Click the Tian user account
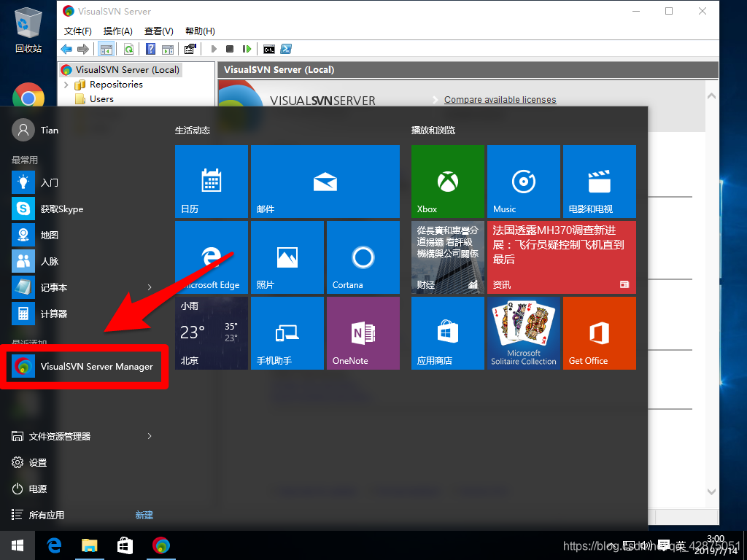Image resolution: width=747 pixels, height=560 pixels. (36, 130)
